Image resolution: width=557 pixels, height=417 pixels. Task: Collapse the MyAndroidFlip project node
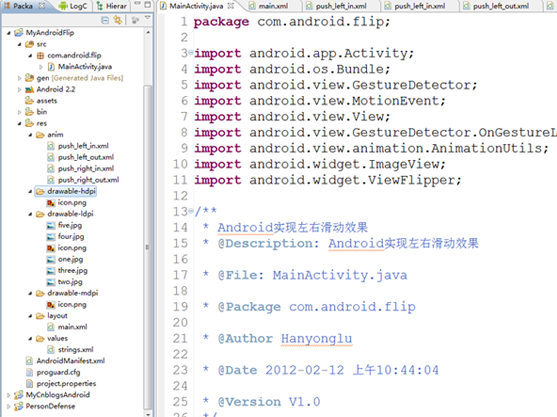coord(9,33)
